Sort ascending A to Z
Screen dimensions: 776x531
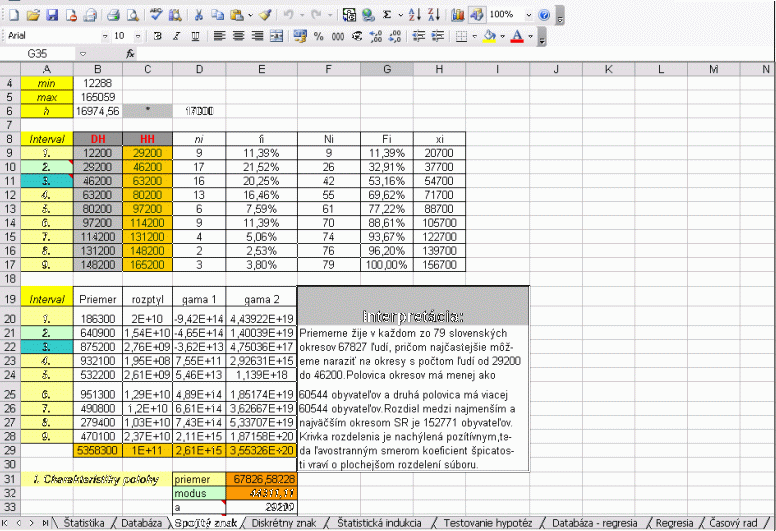(415, 15)
